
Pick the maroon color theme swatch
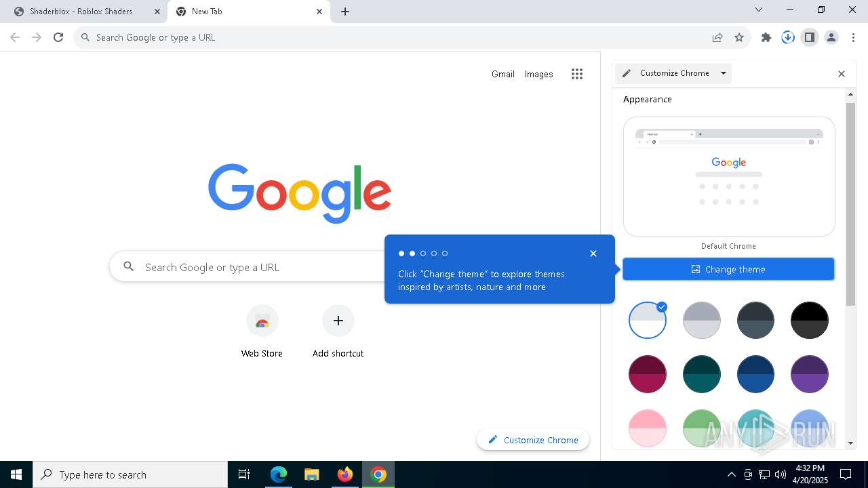coord(648,374)
